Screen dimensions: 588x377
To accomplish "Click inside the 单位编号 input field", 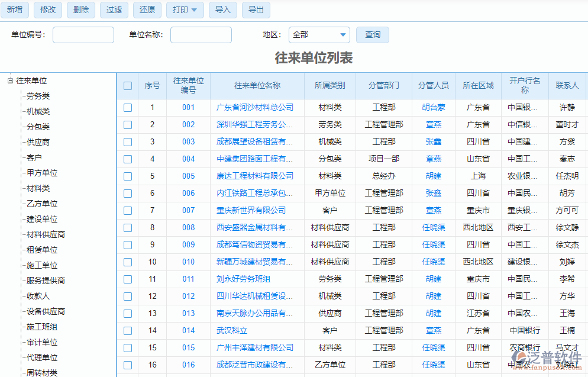I will pos(83,35).
